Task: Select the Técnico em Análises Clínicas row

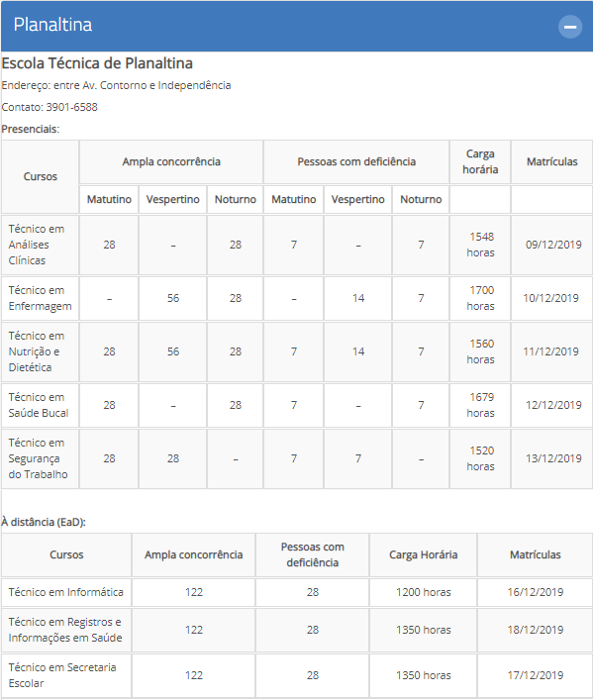Action: 297,245
